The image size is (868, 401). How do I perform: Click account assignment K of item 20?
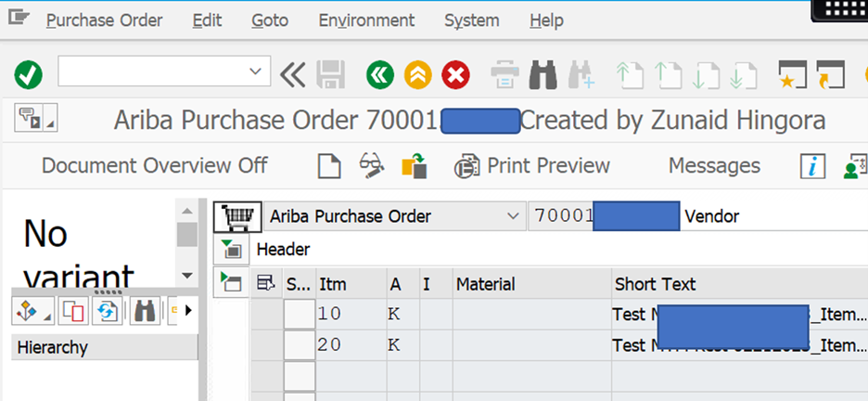(403, 345)
